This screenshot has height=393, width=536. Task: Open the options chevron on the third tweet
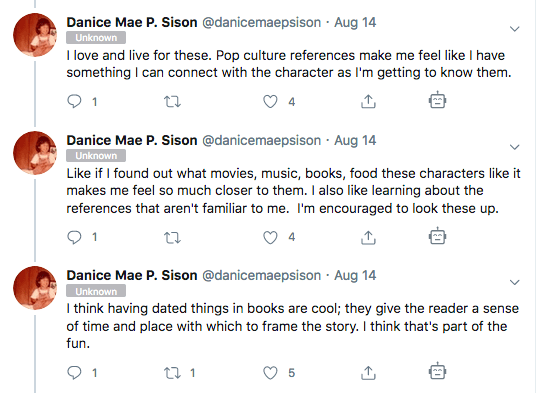point(514,282)
